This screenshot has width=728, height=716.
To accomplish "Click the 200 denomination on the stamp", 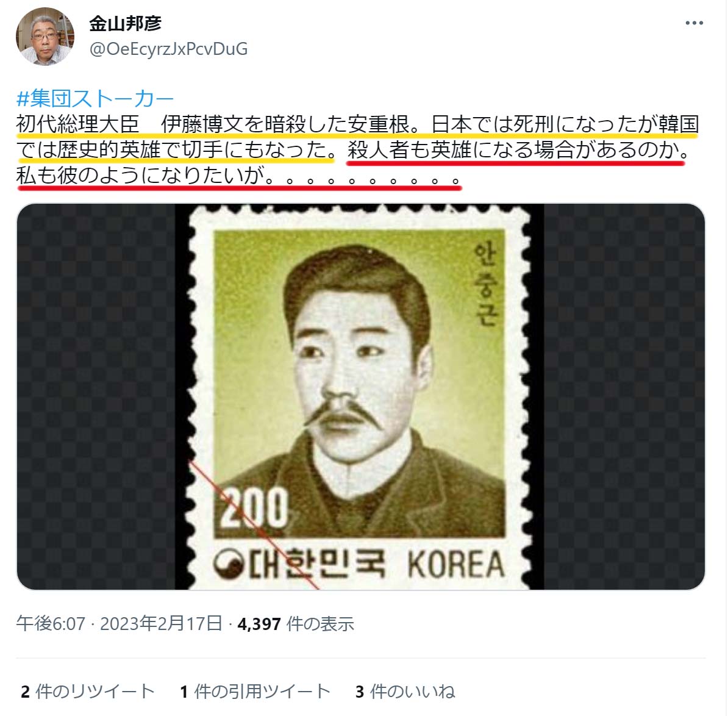I will click(x=254, y=508).
